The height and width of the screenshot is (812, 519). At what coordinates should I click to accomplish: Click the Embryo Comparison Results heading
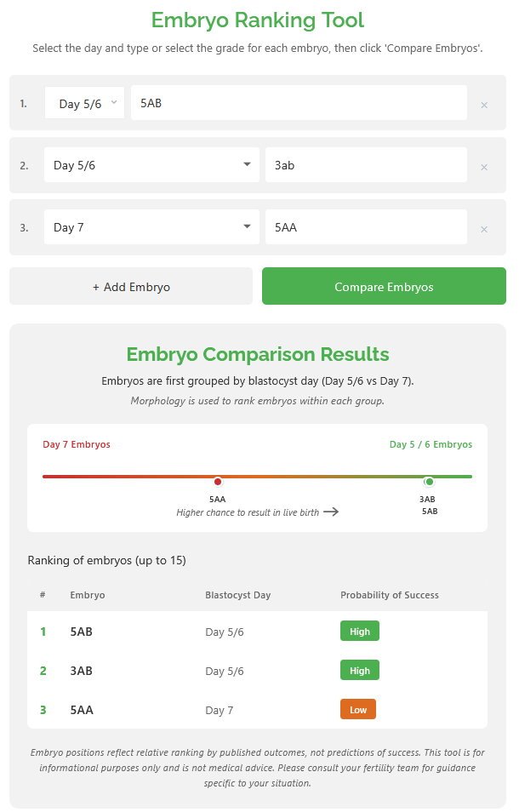259,354
